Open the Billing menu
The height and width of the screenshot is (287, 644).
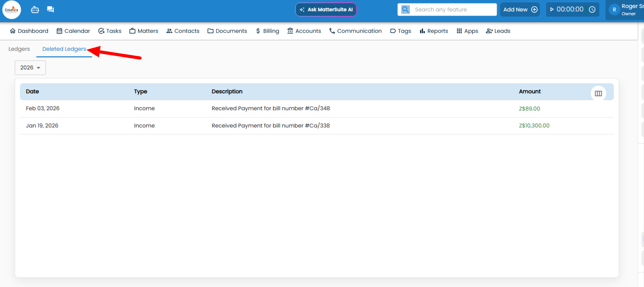click(x=267, y=31)
